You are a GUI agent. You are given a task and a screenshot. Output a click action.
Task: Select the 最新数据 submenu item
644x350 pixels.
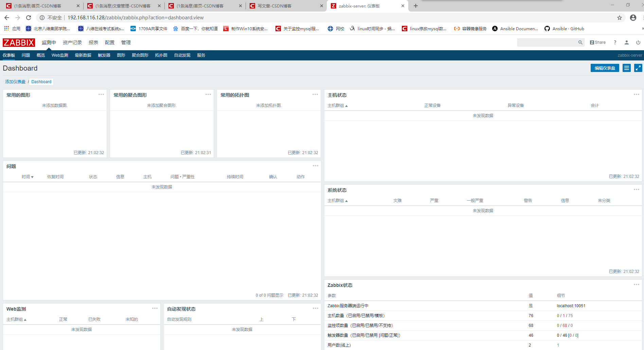pyautogui.click(x=83, y=55)
